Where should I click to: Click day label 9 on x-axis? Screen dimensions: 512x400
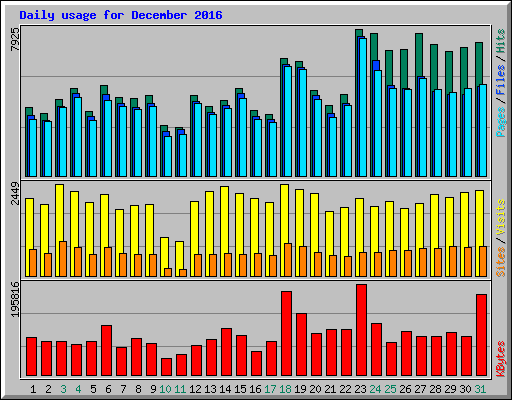tap(153, 389)
